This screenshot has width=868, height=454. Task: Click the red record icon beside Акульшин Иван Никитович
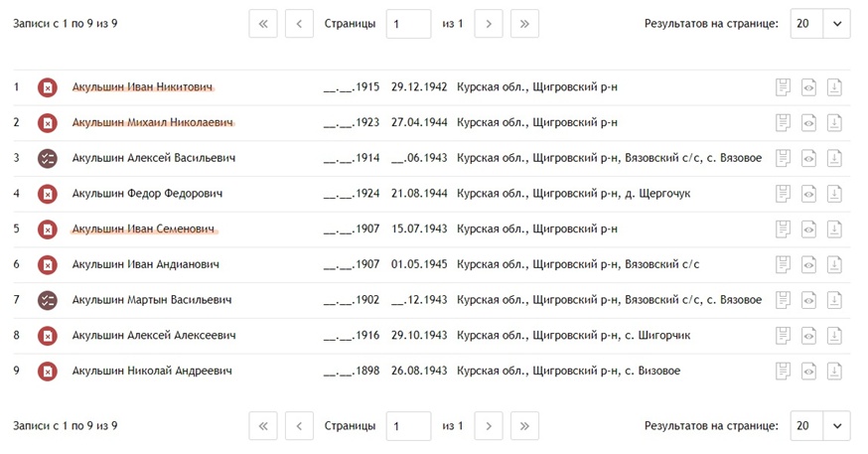pyautogui.click(x=47, y=87)
